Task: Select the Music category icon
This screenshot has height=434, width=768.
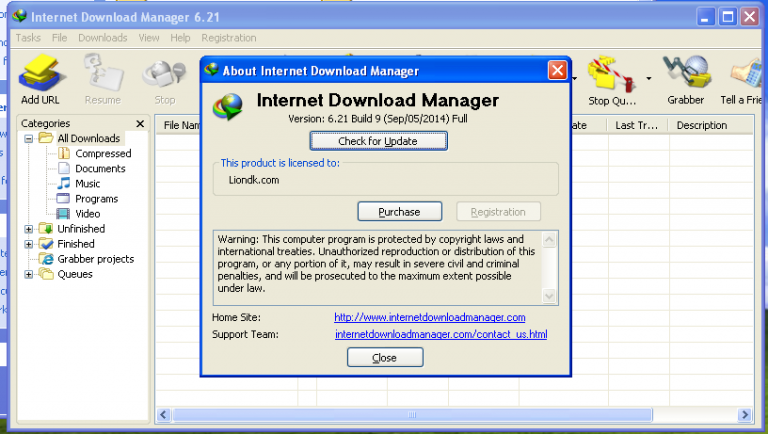Action: [64, 184]
